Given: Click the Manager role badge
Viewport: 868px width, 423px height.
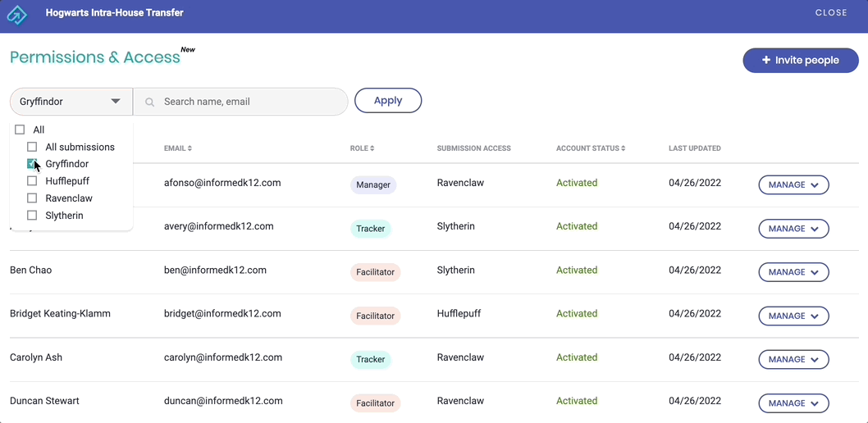Looking at the screenshot, I should [x=373, y=184].
